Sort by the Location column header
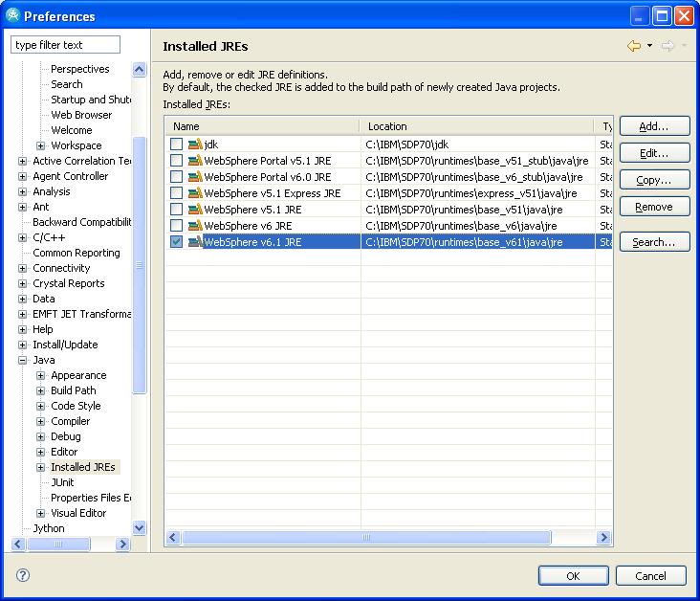 click(x=477, y=126)
